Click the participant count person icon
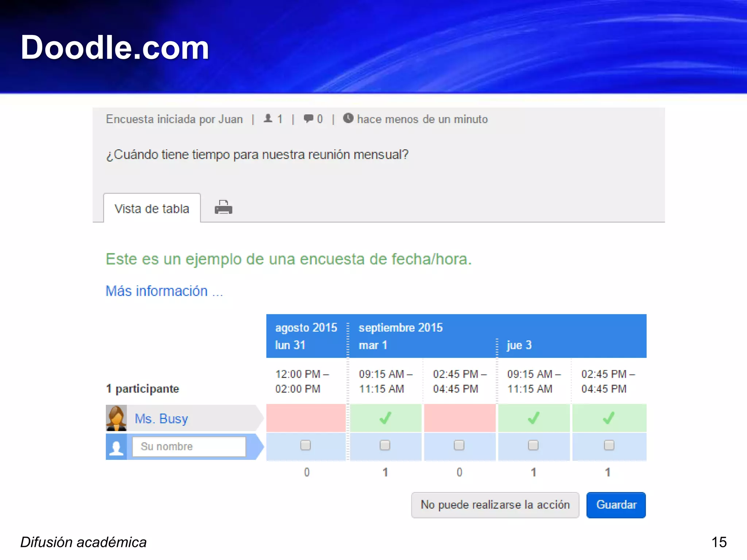Image resolution: width=747 pixels, height=560 pixels. click(268, 118)
